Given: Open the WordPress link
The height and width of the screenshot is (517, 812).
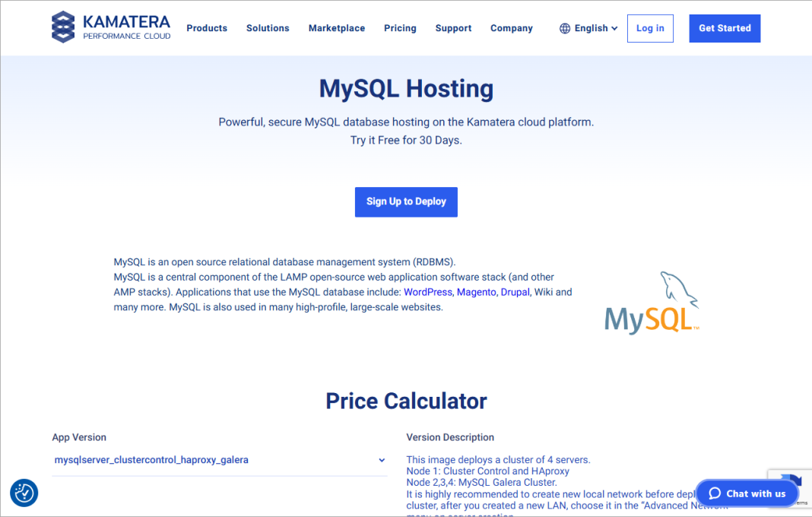Looking at the screenshot, I should coord(427,291).
